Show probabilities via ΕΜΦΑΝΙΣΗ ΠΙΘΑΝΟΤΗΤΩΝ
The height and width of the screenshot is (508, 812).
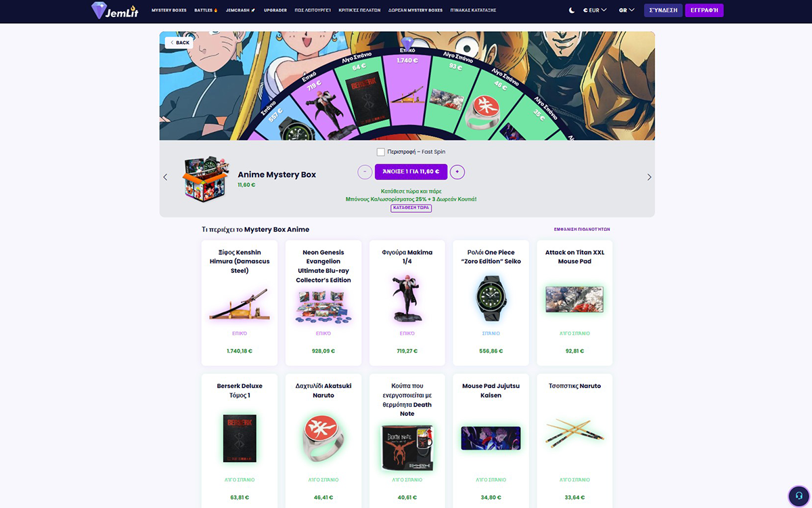[x=582, y=230]
